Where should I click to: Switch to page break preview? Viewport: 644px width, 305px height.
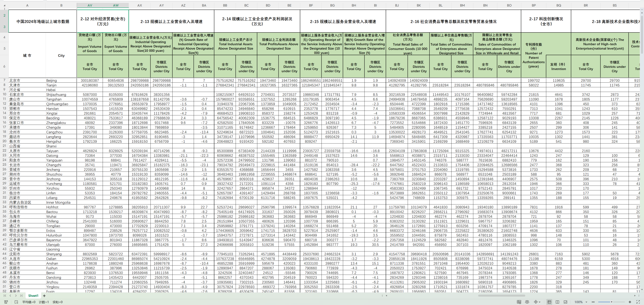tap(557, 302)
